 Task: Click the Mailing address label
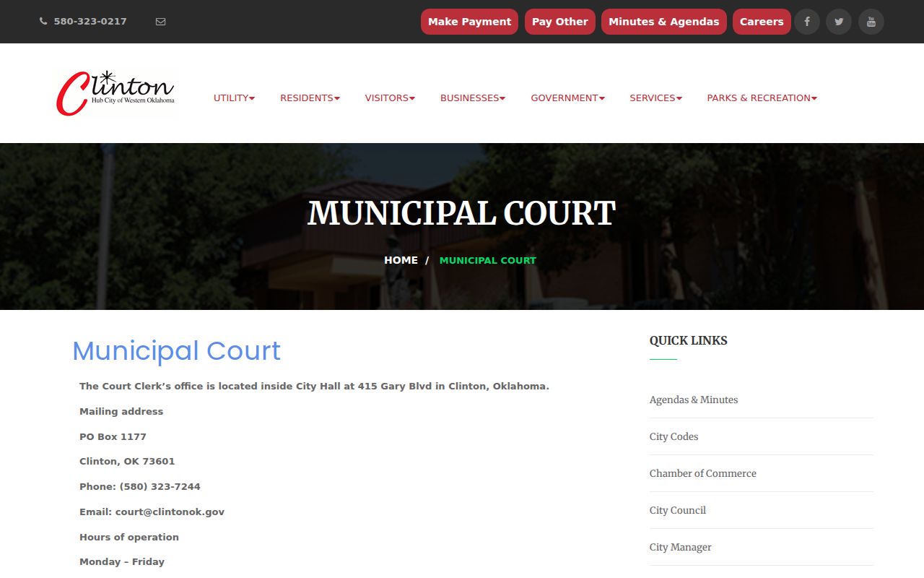tap(121, 412)
